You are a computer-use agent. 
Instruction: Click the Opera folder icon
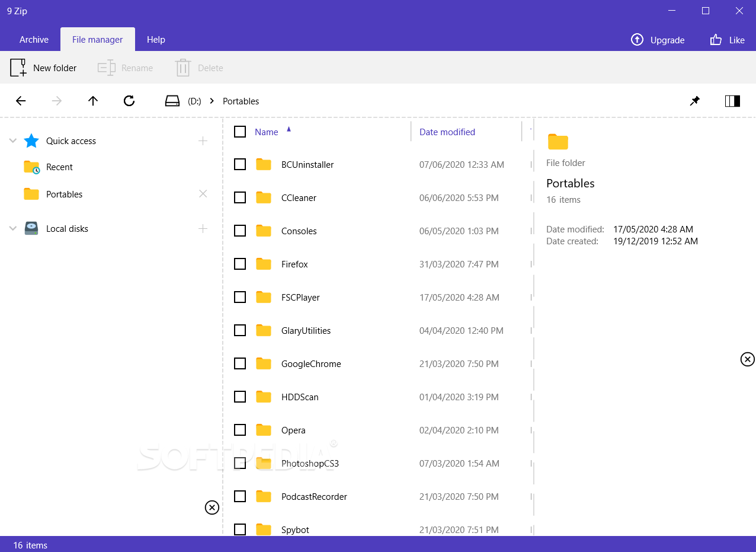click(264, 430)
